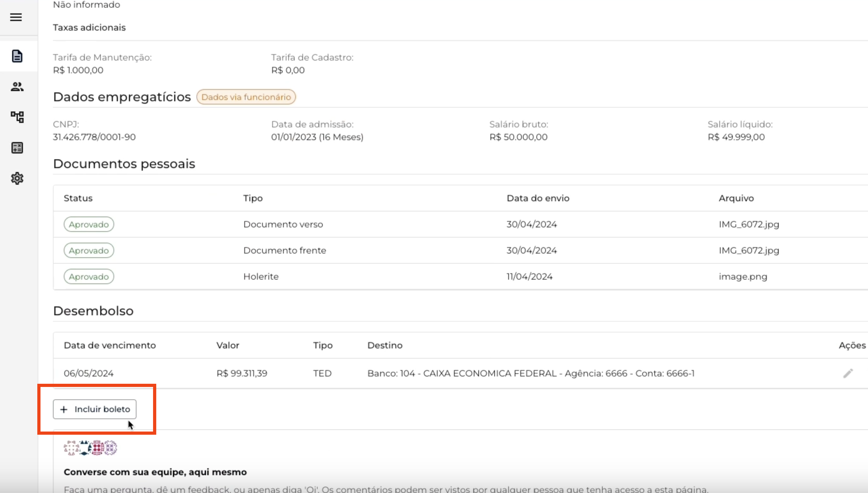Click the pencil edit icon in Desembolso row
This screenshot has width=868, height=493.
pos(848,373)
